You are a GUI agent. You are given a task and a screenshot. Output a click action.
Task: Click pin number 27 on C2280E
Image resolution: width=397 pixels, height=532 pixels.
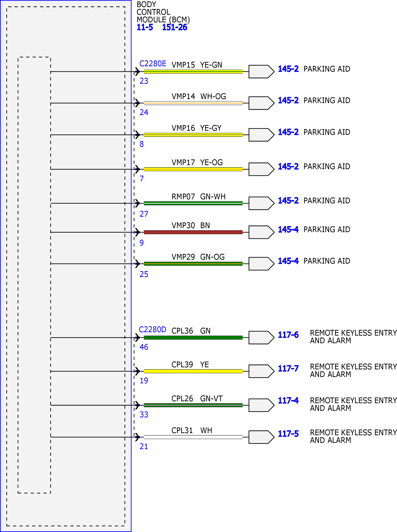coord(144,214)
